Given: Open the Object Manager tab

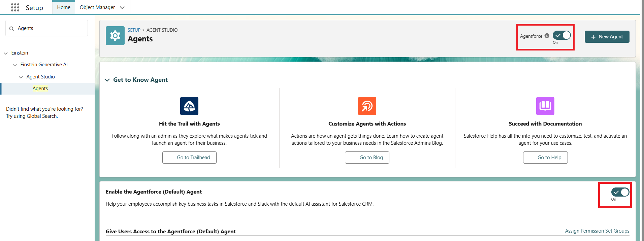Looking at the screenshot, I should pyautogui.click(x=97, y=7).
